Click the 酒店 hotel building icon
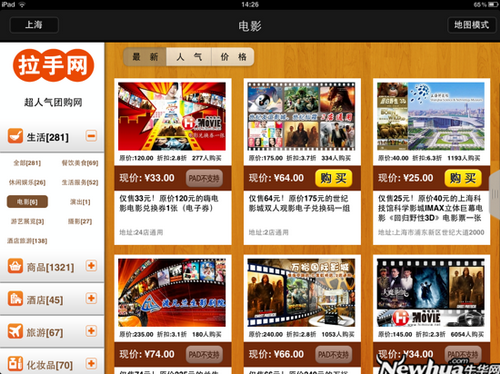 [15, 299]
